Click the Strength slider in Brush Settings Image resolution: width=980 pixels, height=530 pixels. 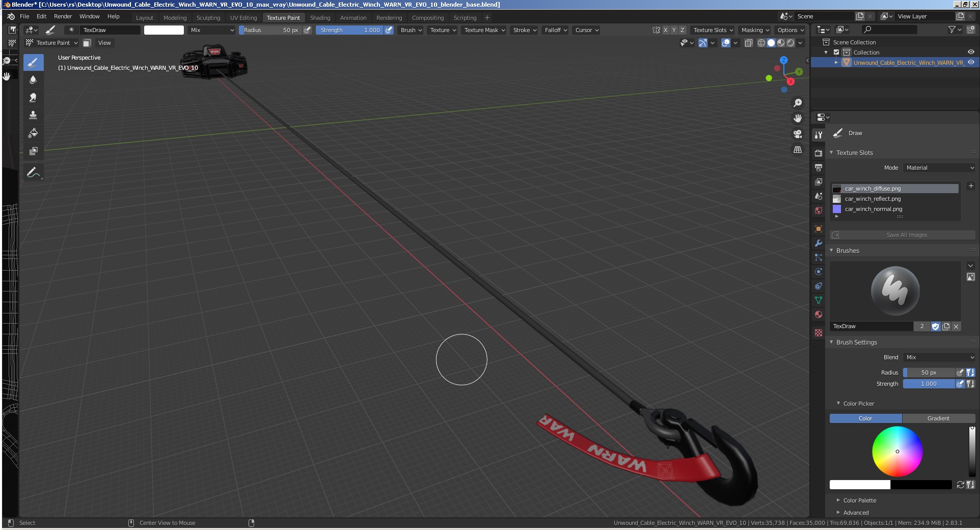coord(929,384)
